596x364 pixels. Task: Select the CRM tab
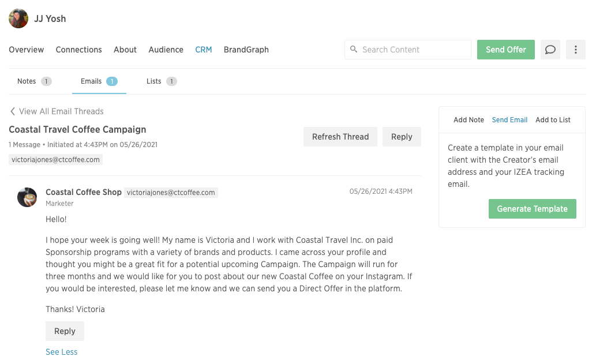203,50
